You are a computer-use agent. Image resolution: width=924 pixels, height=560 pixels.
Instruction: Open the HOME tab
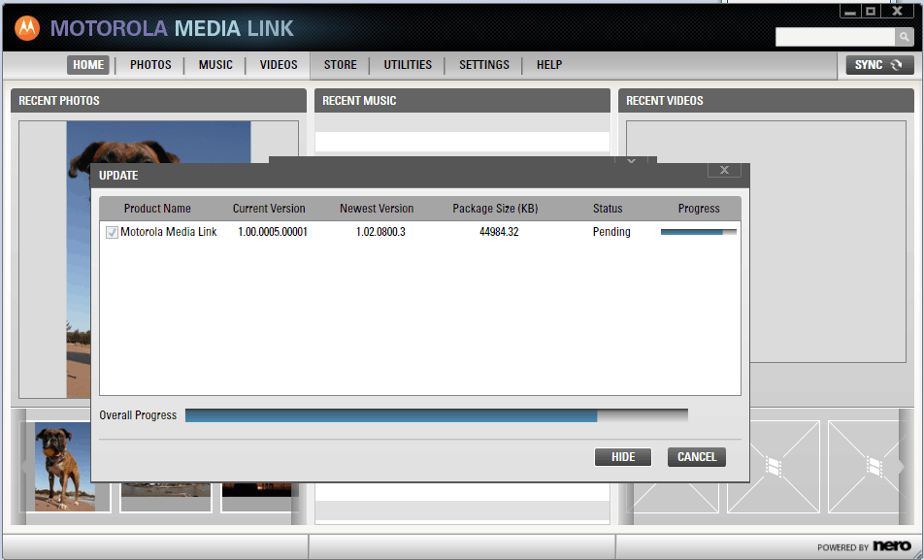(88, 65)
